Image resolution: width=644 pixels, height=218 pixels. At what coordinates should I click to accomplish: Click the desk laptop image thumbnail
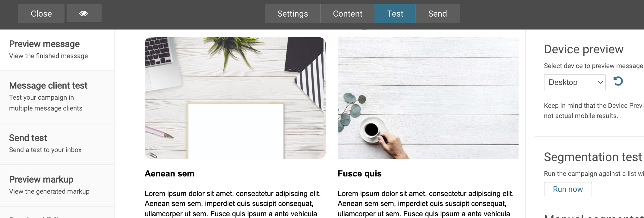235,98
